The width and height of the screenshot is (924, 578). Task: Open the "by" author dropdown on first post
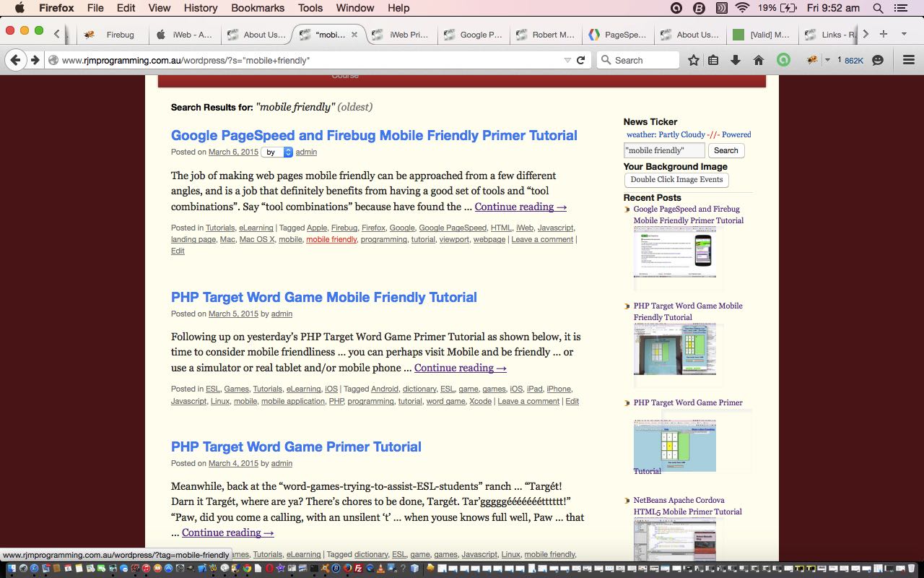[x=277, y=152]
